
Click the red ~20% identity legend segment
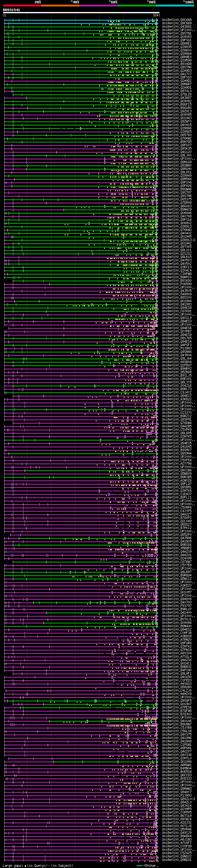[22, 6]
